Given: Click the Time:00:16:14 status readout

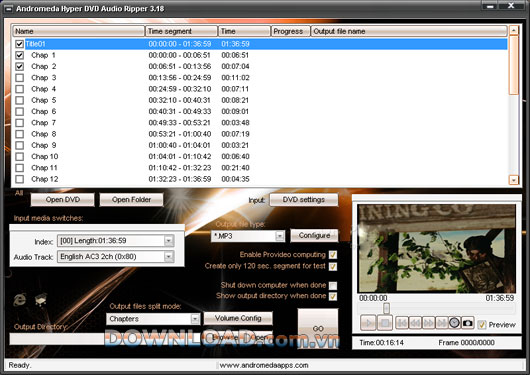Looking at the screenshot, I should [x=381, y=343].
